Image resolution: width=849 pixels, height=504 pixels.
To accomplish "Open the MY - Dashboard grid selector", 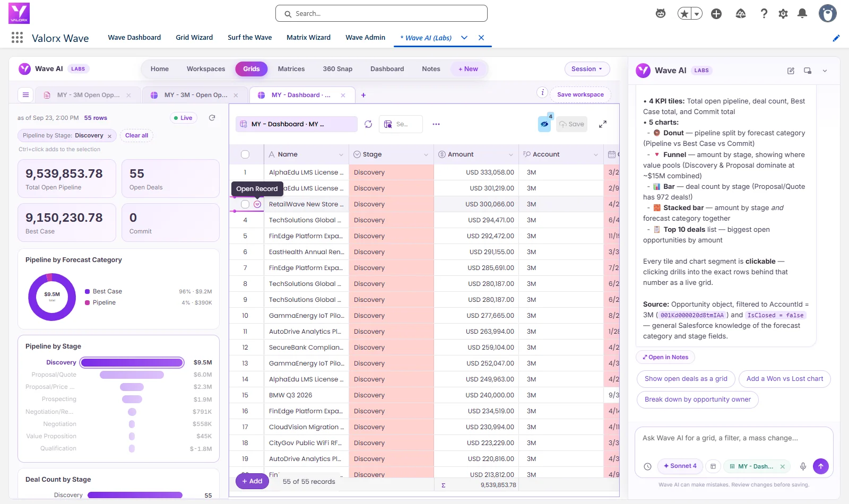I will coord(296,124).
